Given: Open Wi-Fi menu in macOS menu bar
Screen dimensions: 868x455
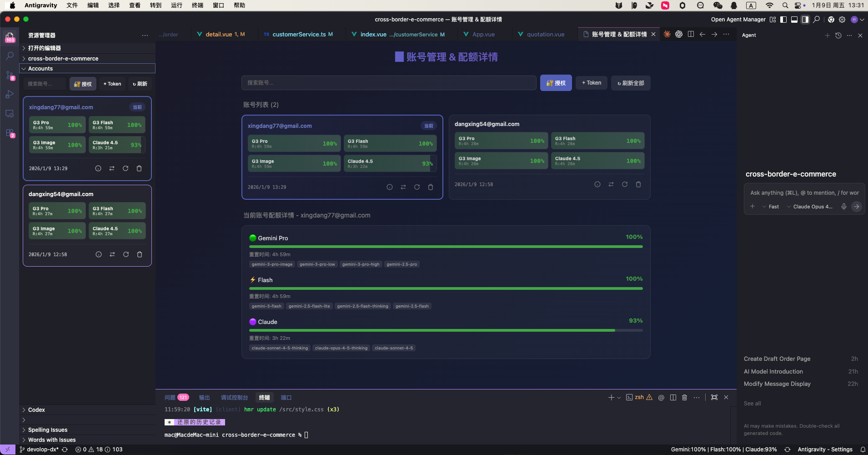Looking at the screenshot, I should coord(769,5).
